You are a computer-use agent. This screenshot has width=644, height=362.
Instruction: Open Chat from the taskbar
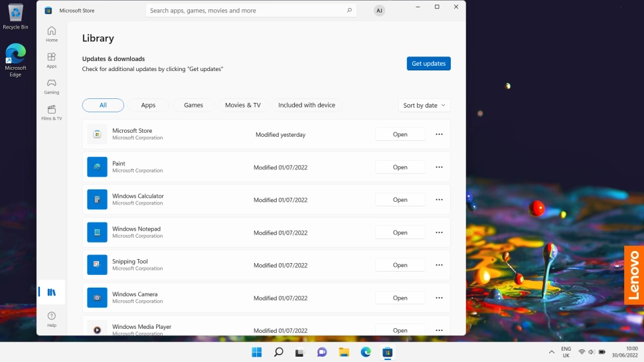click(x=322, y=352)
